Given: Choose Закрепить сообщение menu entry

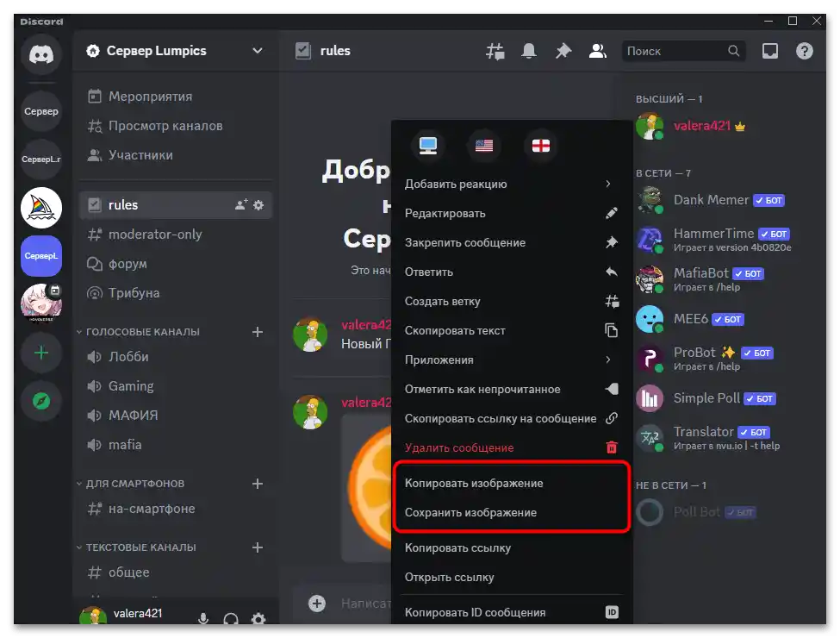Looking at the screenshot, I should coord(512,243).
